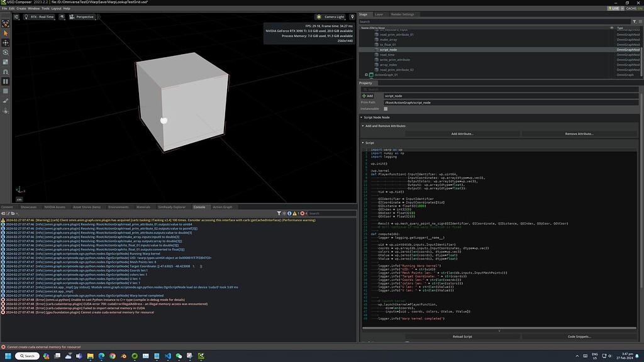Toggle the Camera Light bulb icon

(319, 17)
